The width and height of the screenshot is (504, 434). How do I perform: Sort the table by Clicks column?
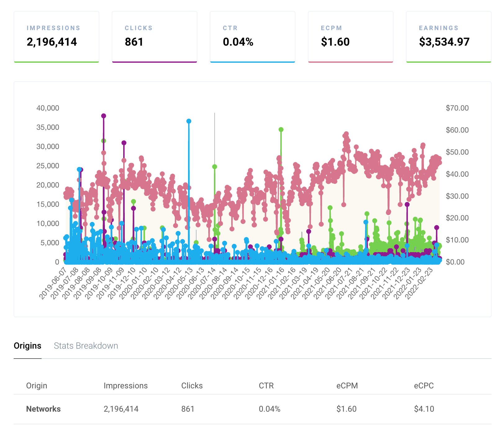[192, 386]
